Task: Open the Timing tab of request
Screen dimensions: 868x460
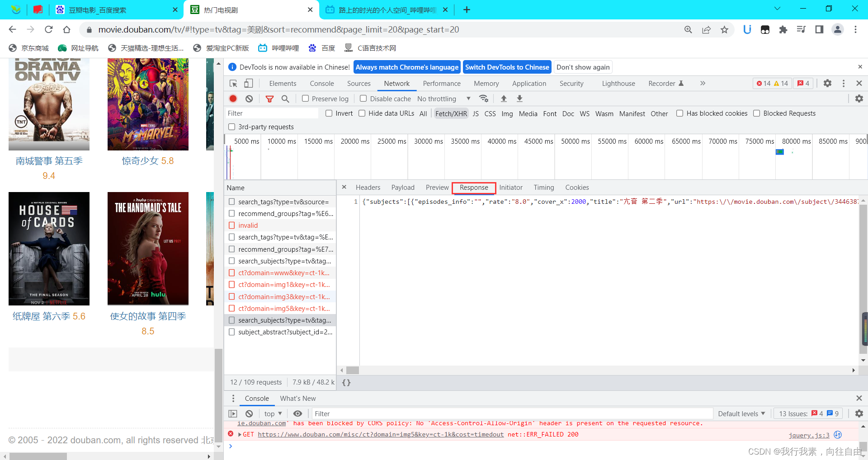Action: coord(543,188)
